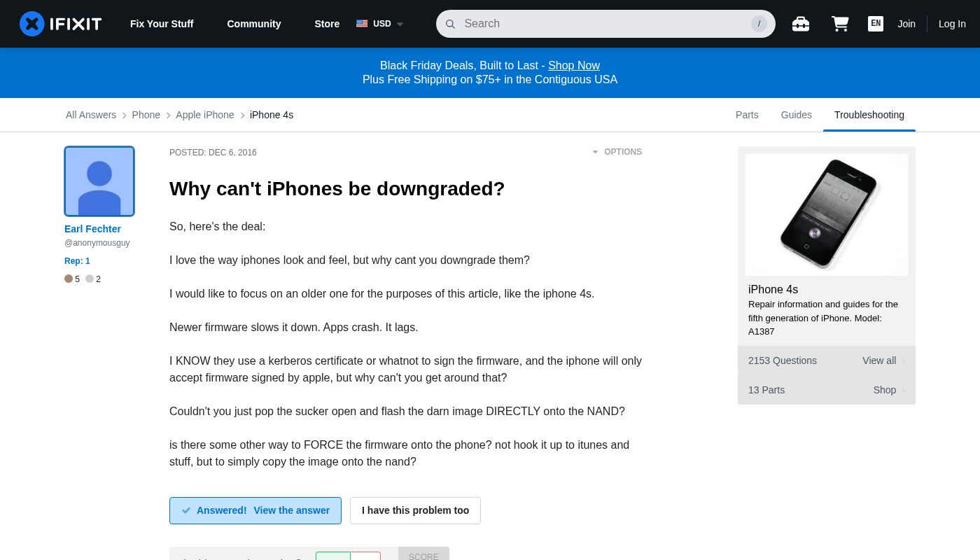Click the slash shortcut badge in search
The height and width of the screenshot is (560, 980).
point(759,24)
